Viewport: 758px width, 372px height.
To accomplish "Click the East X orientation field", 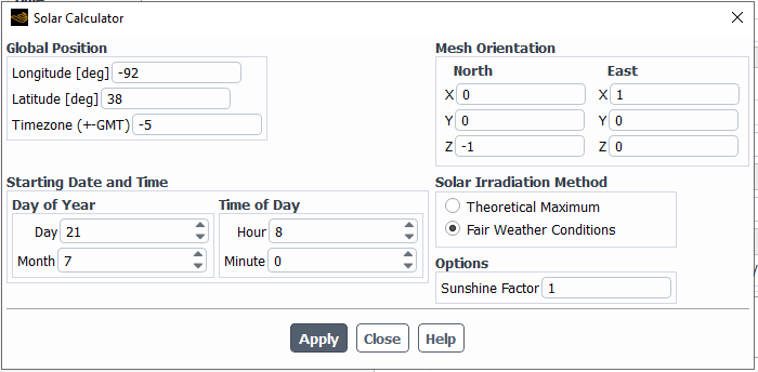I will 674,95.
